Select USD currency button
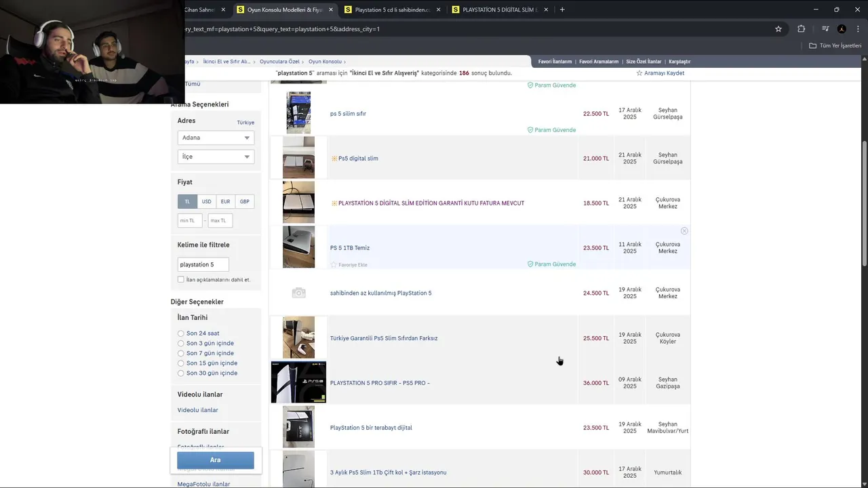 (206, 201)
